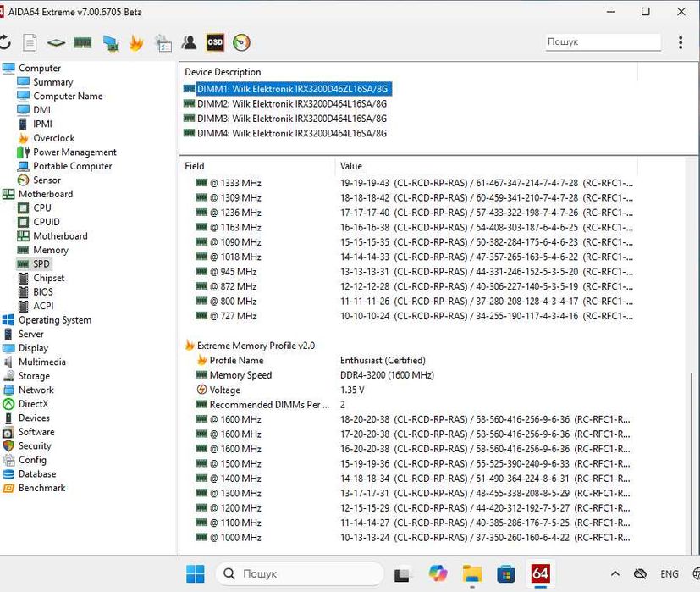Open the preferences checklist toolbar icon
Screen dimensions: 700x592
(x=163, y=43)
